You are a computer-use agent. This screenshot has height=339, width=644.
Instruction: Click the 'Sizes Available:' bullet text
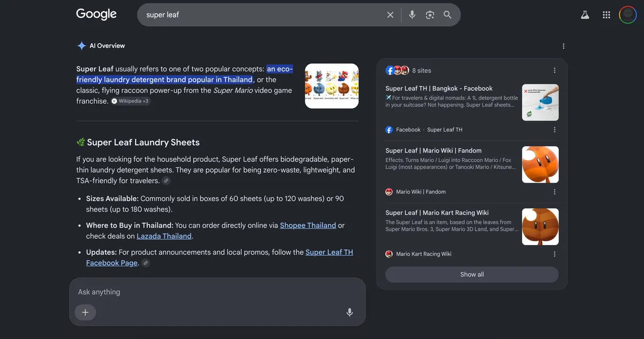tap(112, 198)
